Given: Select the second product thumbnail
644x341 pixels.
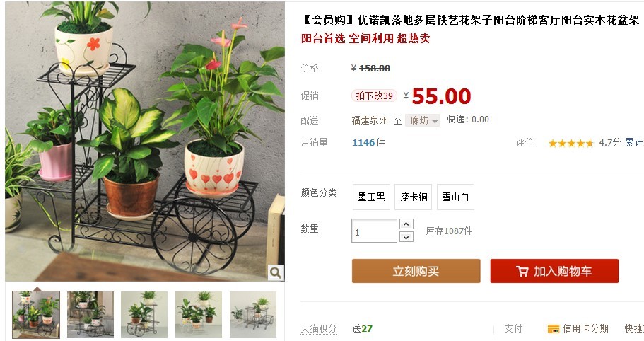Looking at the screenshot, I should 90,315.
